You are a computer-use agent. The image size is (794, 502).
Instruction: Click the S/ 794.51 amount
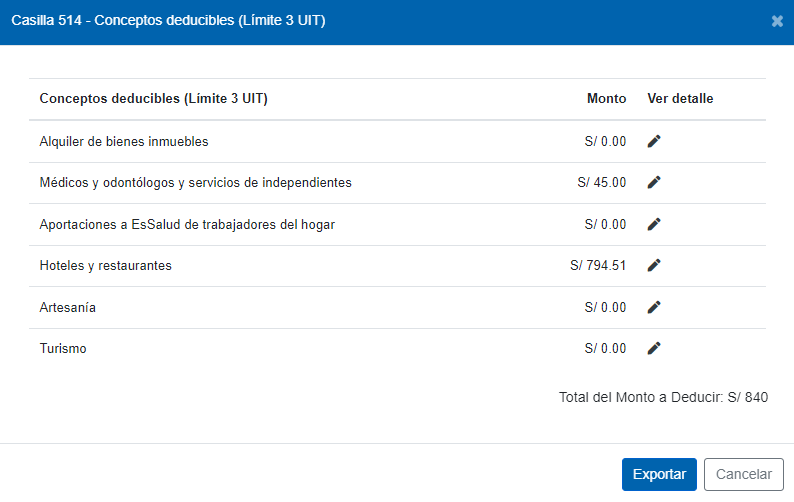pos(598,265)
